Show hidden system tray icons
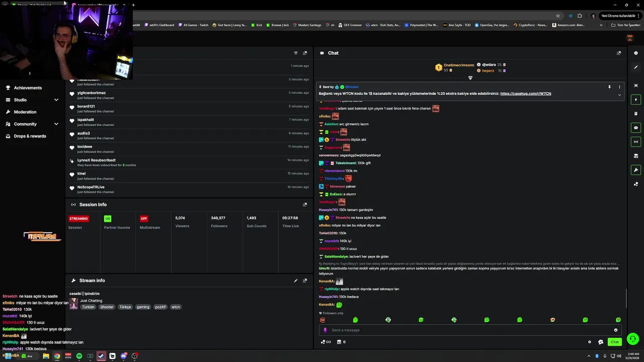The image size is (644, 362). pyautogui.click(x=590, y=356)
